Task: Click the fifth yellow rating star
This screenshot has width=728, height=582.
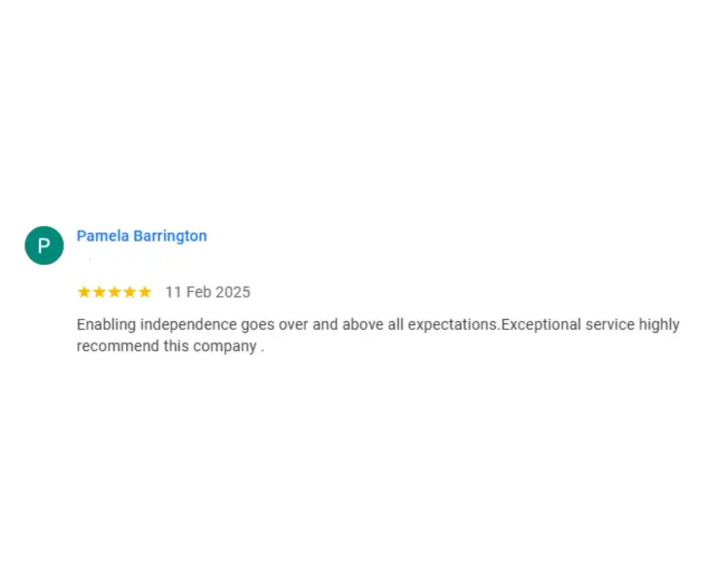Action: click(145, 292)
